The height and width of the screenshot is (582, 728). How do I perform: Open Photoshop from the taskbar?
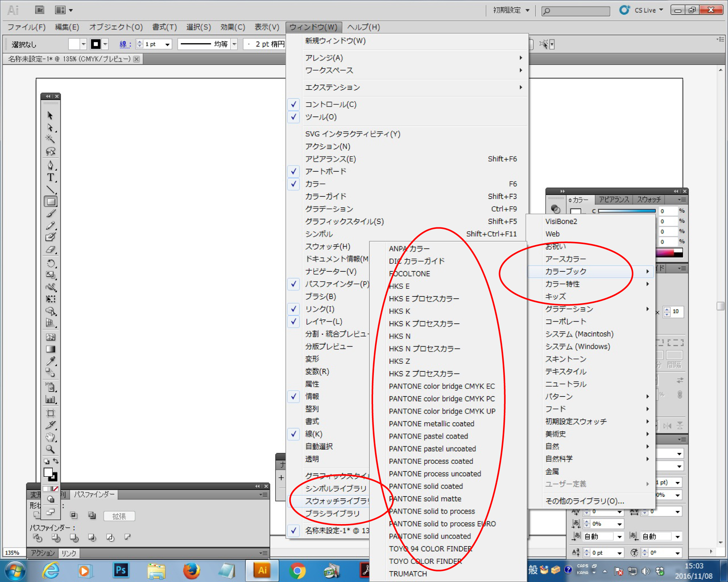click(x=121, y=570)
